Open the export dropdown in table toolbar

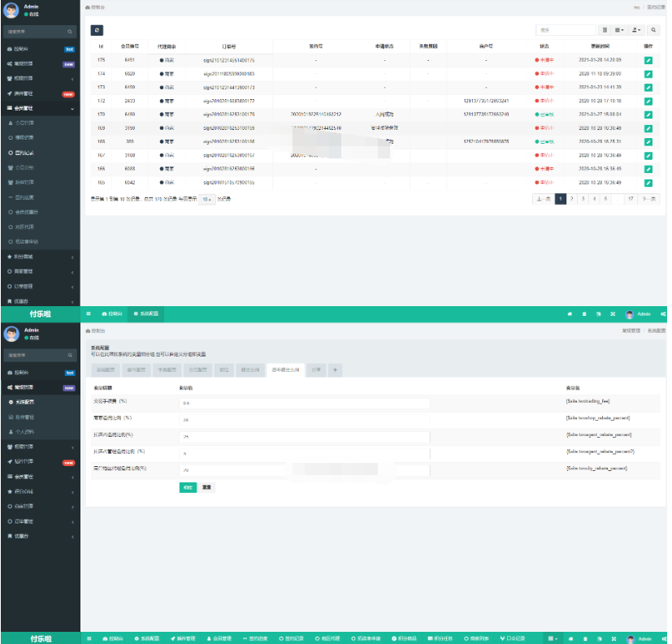637,30
